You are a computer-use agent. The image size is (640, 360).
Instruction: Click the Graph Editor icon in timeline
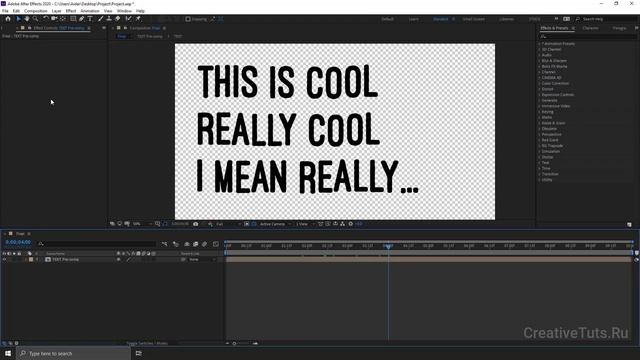click(x=216, y=244)
